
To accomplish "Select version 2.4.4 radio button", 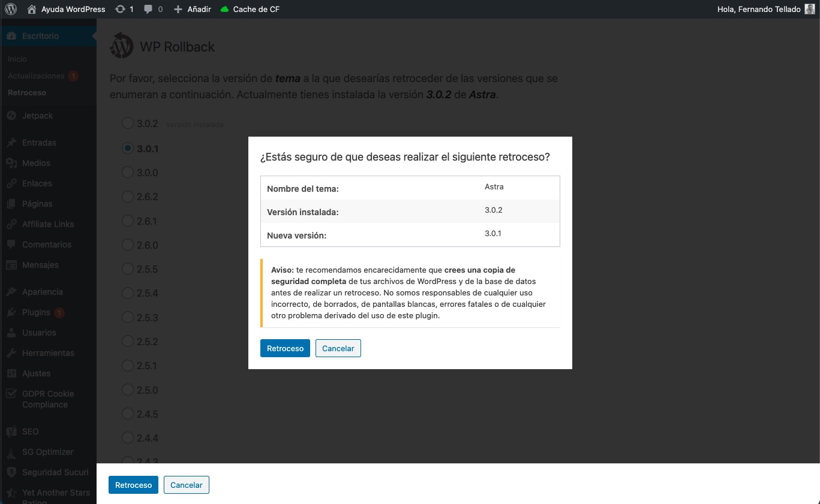I will [127, 438].
